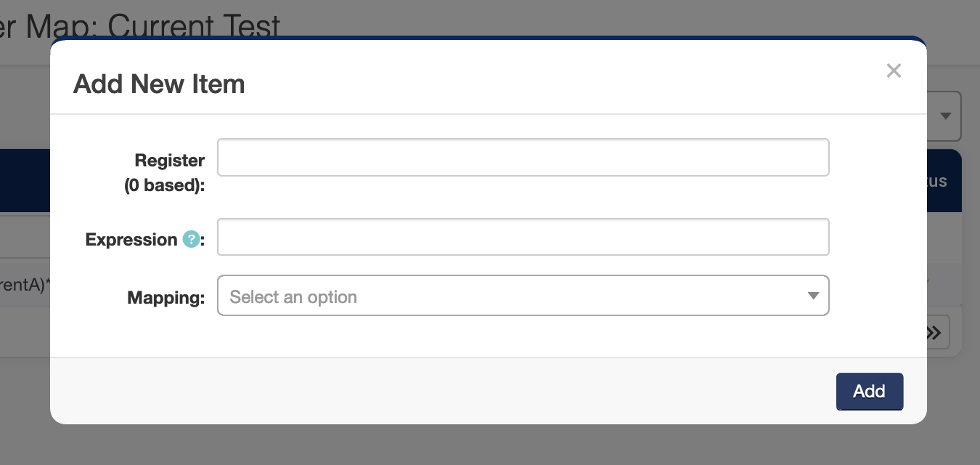Expand the Select an option combo box
Screen dimensions: 980x465
click(523, 296)
